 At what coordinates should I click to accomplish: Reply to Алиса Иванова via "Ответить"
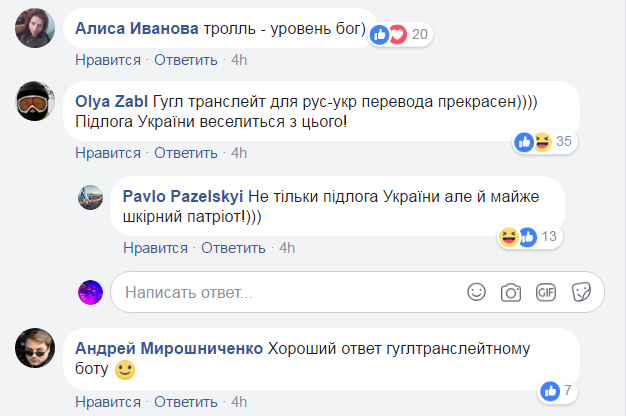pyautogui.click(x=186, y=60)
